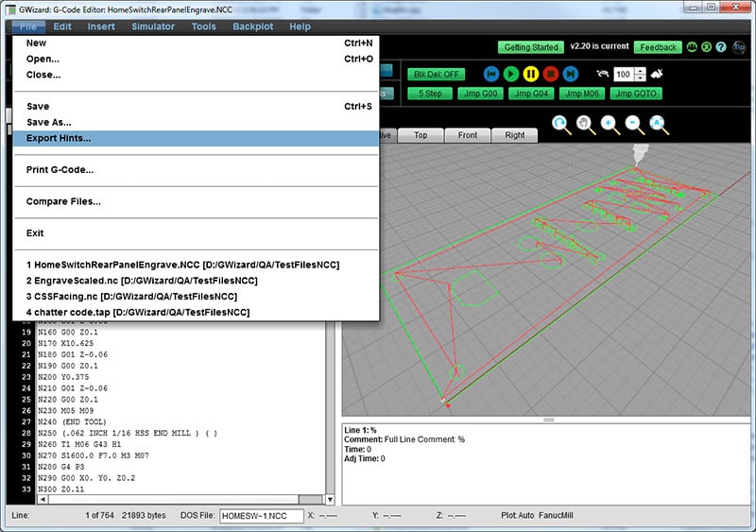Choose Exit from the File menu
The width and height of the screenshot is (756, 532).
(196, 233)
